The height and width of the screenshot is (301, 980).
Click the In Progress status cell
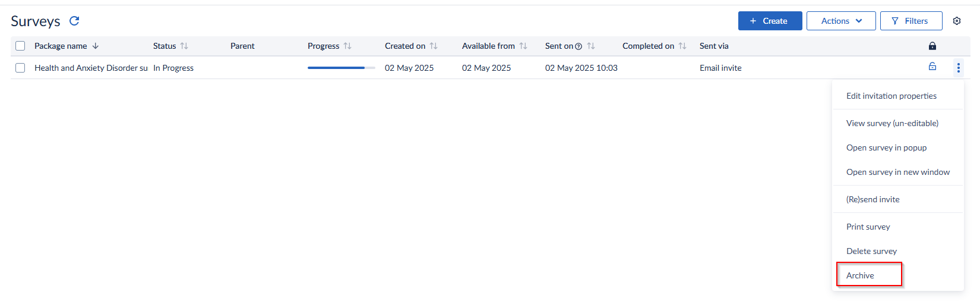click(173, 68)
